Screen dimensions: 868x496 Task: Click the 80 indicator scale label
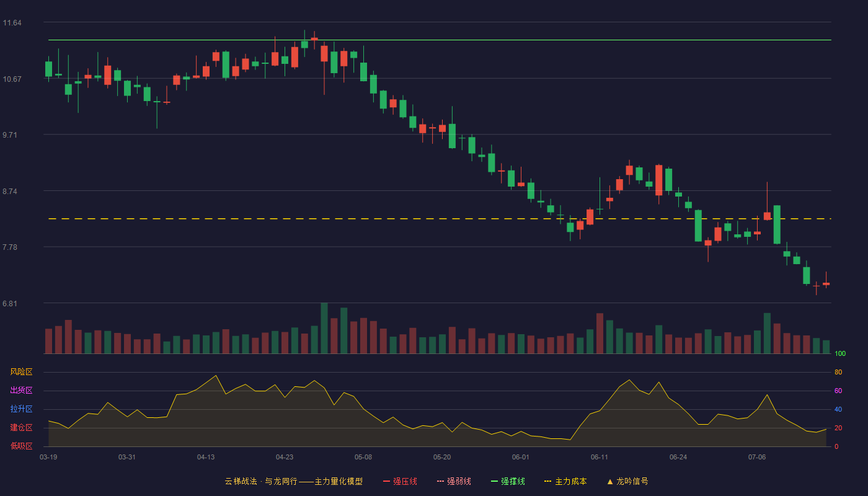coord(838,373)
